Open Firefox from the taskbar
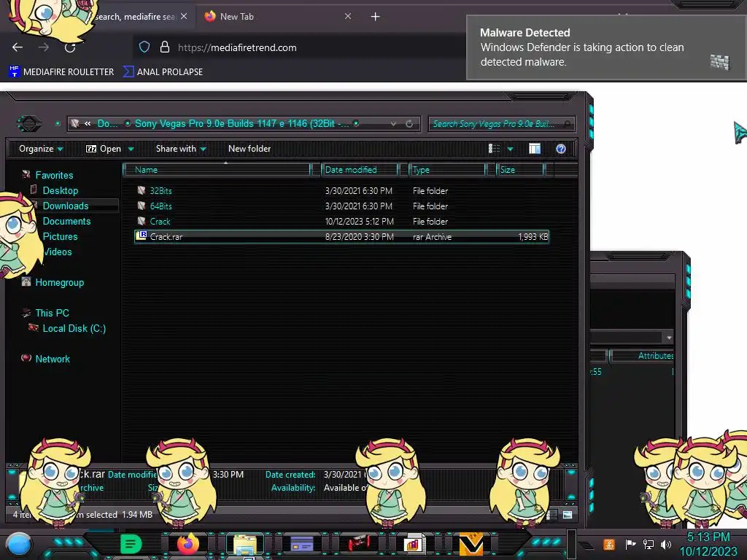This screenshot has height=560, width=747. pyautogui.click(x=187, y=543)
